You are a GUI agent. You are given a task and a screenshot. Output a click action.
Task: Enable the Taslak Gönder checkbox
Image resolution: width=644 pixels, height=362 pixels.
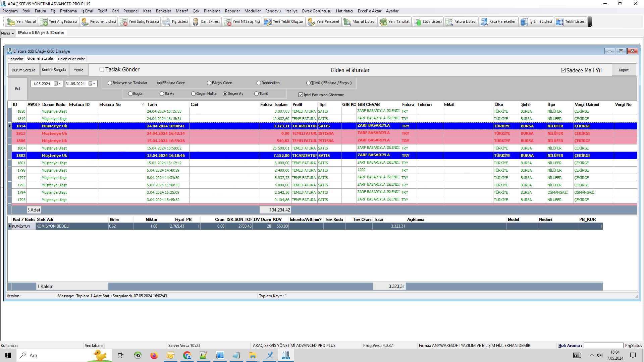coord(102,69)
